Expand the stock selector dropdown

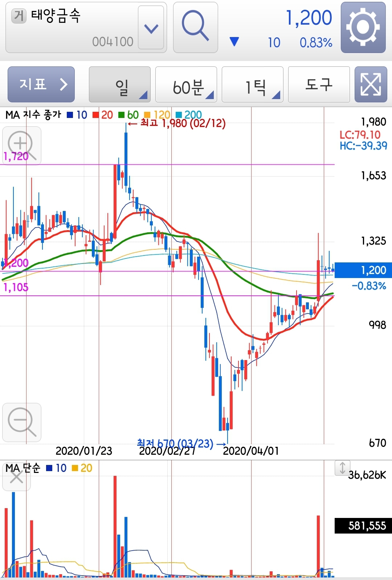pyautogui.click(x=151, y=28)
